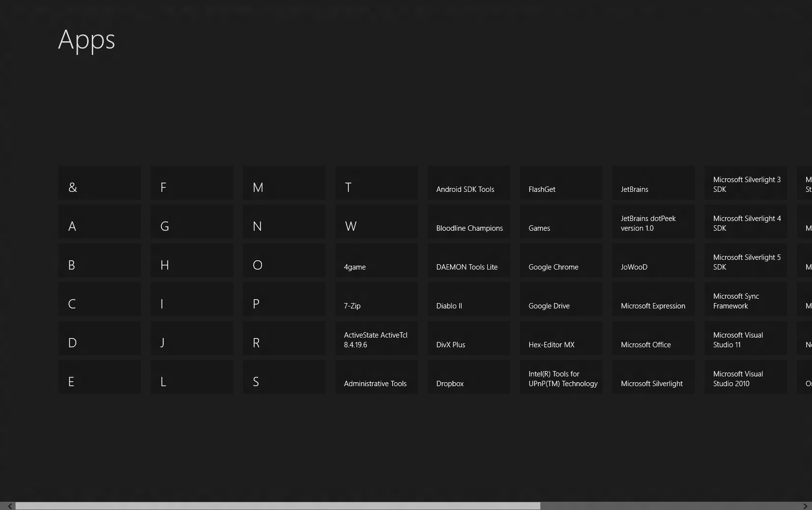Open Microsoft Visual Studio 11 tile

746,338
